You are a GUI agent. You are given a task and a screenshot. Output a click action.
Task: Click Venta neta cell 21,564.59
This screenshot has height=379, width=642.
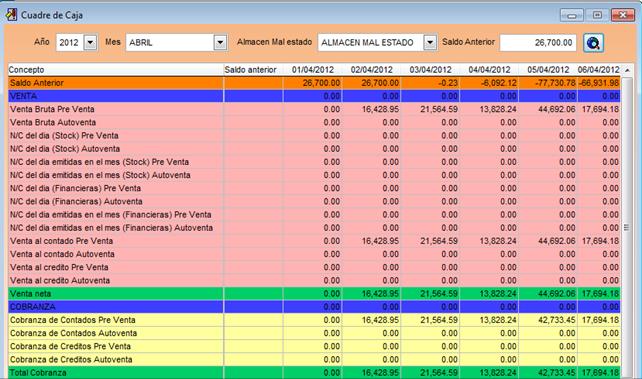[x=430, y=294]
